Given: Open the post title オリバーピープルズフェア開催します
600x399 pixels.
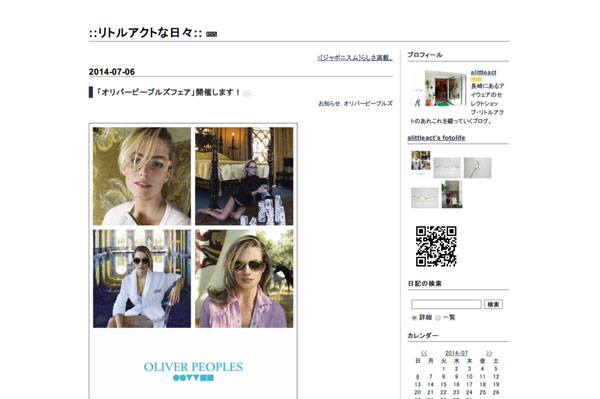Looking at the screenshot, I should click(168, 92).
